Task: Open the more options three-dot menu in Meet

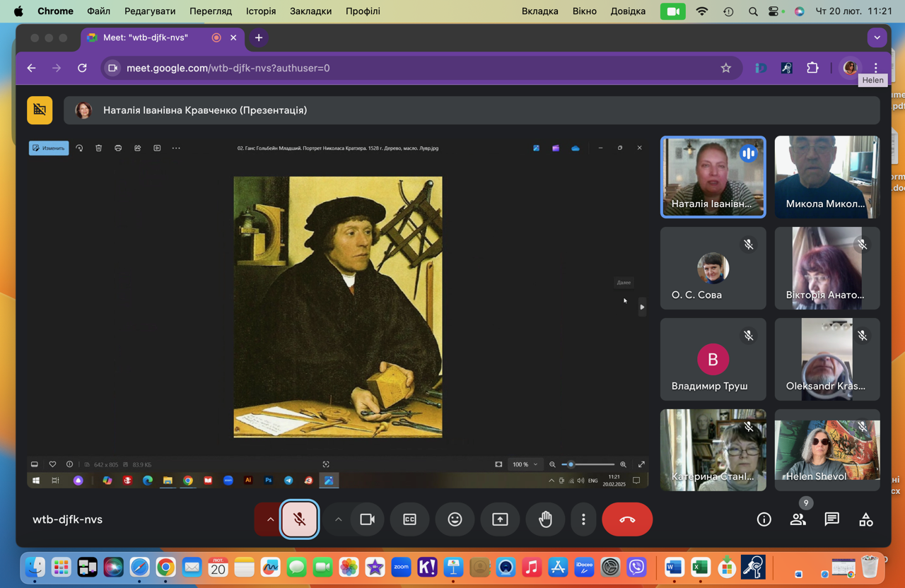Action: (583, 519)
